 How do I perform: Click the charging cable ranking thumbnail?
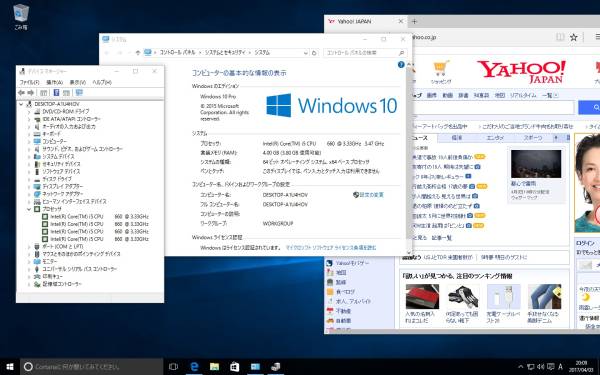(504, 297)
